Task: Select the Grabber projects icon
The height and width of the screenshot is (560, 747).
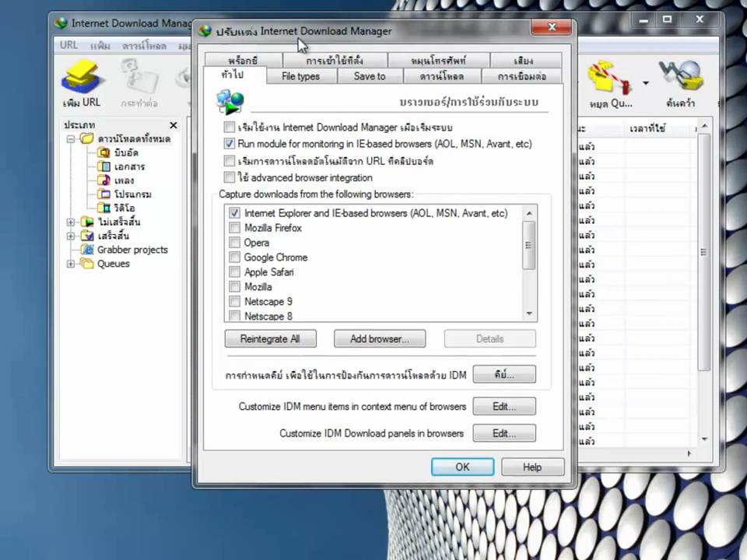Action: [x=86, y=249]
